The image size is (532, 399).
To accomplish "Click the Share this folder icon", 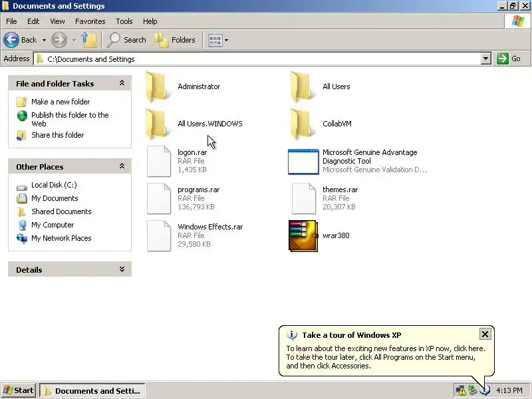I will 21,136.
